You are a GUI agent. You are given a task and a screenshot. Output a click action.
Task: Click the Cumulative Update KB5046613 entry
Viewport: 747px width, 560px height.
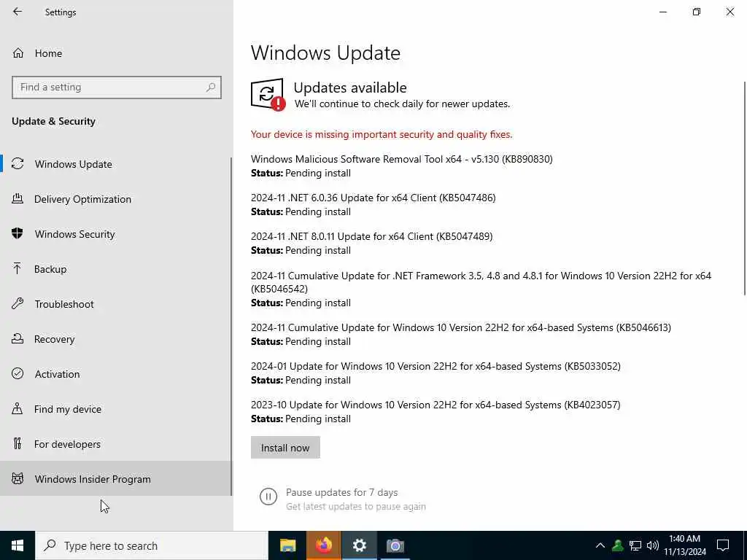[461, 334]
